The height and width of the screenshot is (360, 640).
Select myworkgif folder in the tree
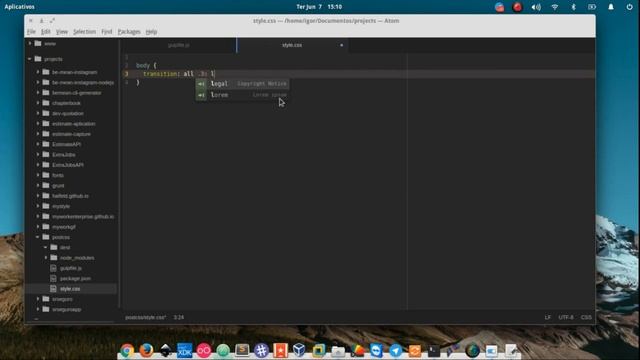click(x=64, y=227)
